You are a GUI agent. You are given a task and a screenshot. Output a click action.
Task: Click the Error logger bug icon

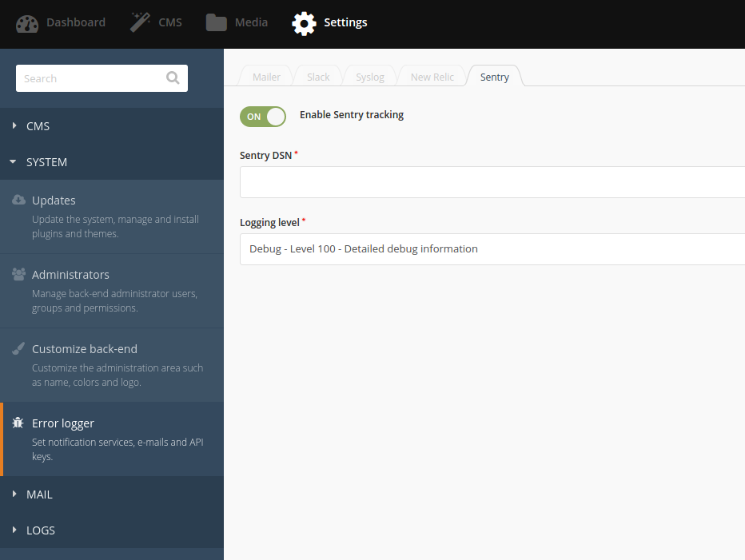(x=18, y=423)
